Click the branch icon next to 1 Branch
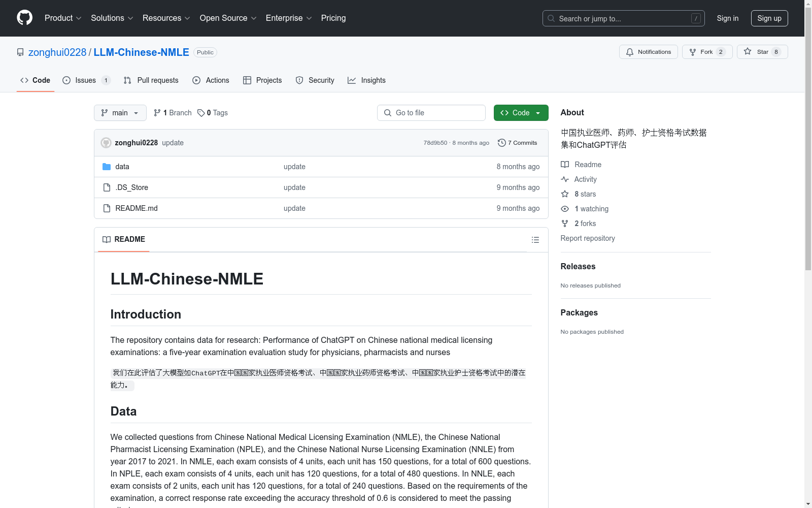The height and width of the screenshot is (508, 812). point(157,113)
